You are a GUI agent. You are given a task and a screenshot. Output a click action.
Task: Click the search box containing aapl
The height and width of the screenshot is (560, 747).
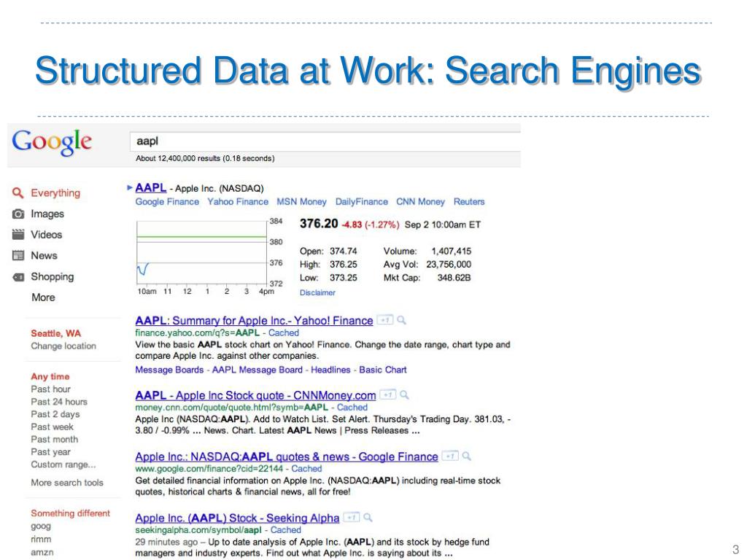pyautogui.click(x=325, y=141)
